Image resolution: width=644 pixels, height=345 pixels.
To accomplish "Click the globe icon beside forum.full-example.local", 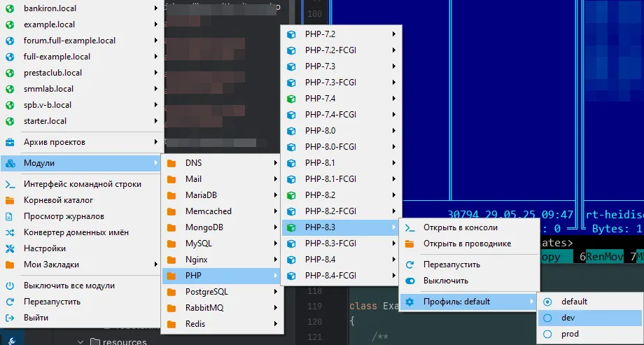I will click(x=10, y=41).
